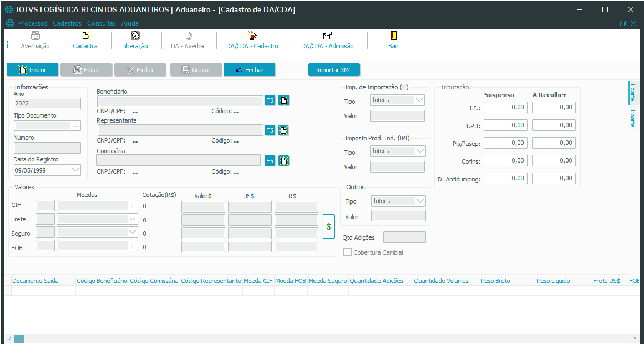This screenshot has height=344, width=644.
Task: Open IPI Tipo dropdown
Action: coord(420,151)
